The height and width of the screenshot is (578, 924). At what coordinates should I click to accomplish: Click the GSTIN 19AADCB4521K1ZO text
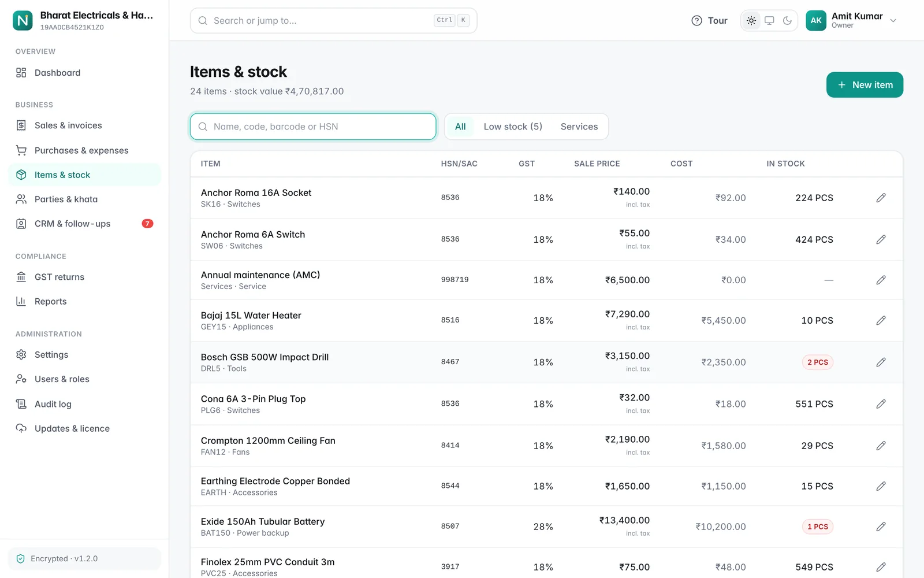click(72, 27)
